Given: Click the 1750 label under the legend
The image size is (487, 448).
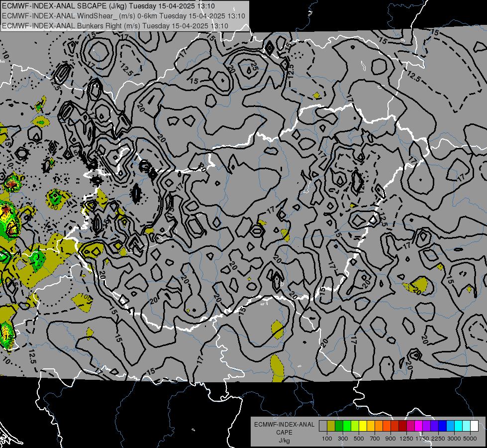Looking at the screenshot, I should point(422,439).
